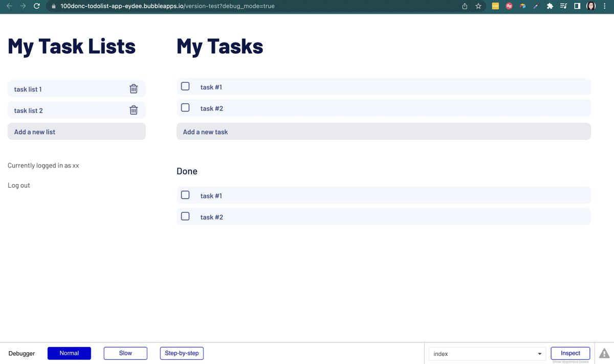The image size is (614, 364).
Task: Bookmark the page with the star icon
Action: click(x=478, y=6)
